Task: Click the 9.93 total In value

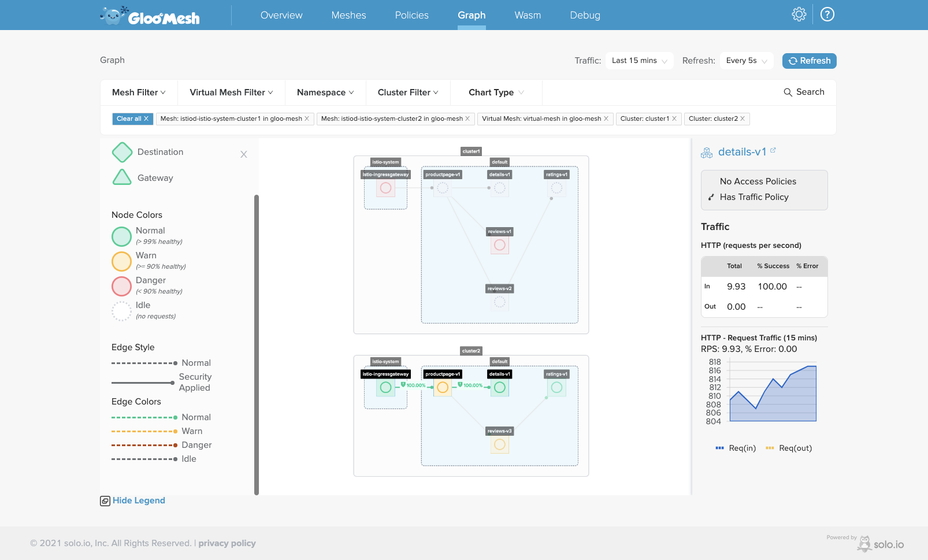Action: click(x=736, y=287)
